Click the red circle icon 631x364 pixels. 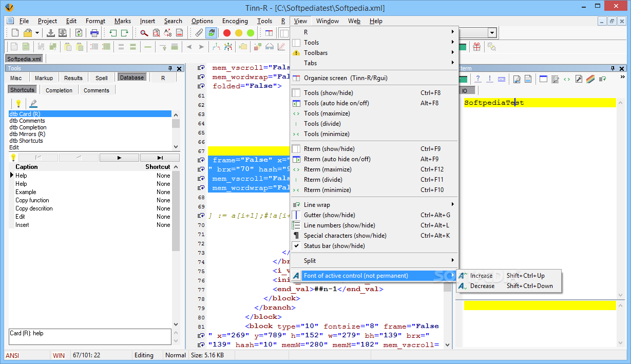[226, 33]
